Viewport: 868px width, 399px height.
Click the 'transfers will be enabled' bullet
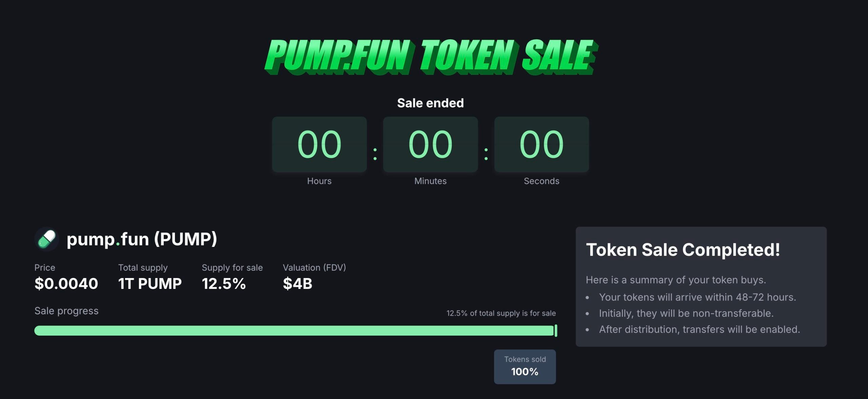tap(699, 329)
